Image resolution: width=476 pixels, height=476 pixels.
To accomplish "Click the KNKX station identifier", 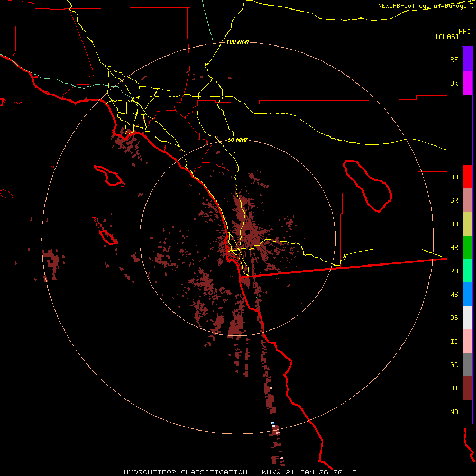I will point(271,472).
